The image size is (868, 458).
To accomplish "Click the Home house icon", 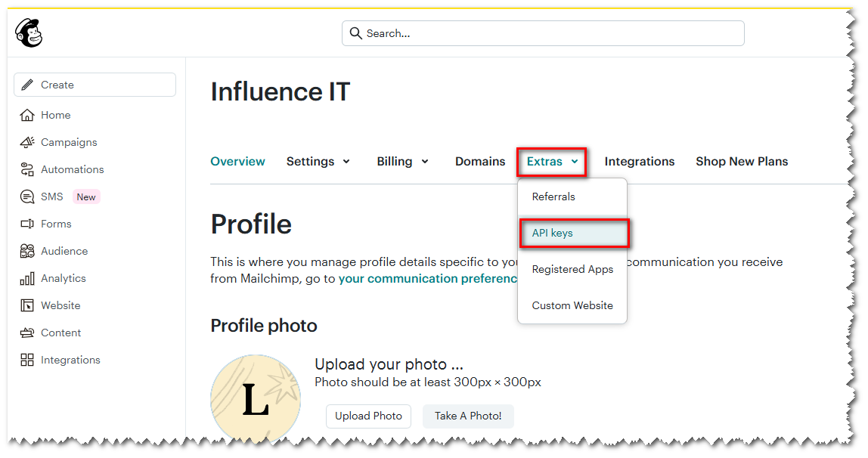I will coord(27,115).
